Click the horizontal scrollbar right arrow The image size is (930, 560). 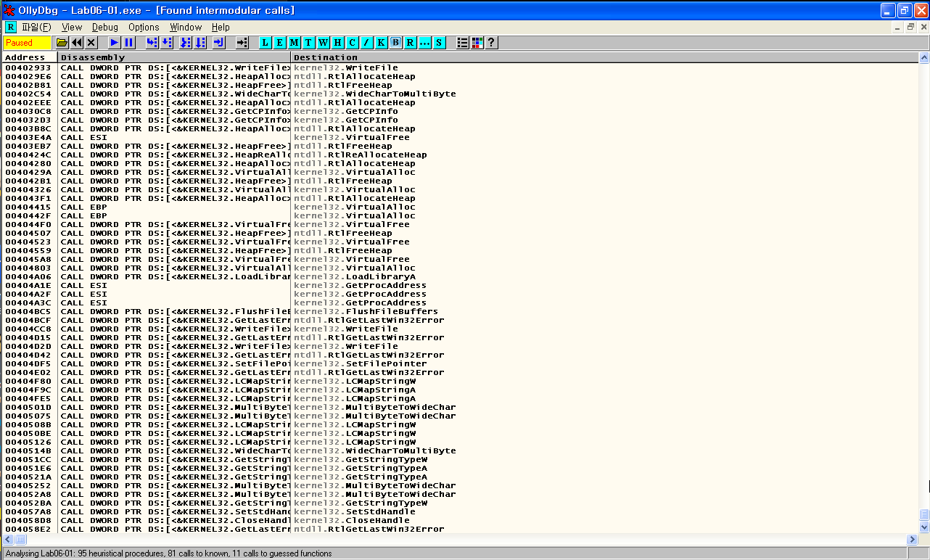click(x=912, y=540)
